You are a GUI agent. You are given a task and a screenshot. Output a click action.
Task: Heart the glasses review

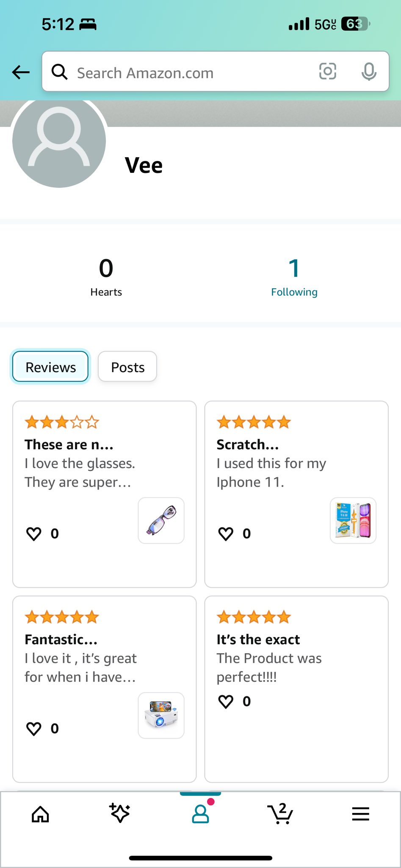pos(34,534)
